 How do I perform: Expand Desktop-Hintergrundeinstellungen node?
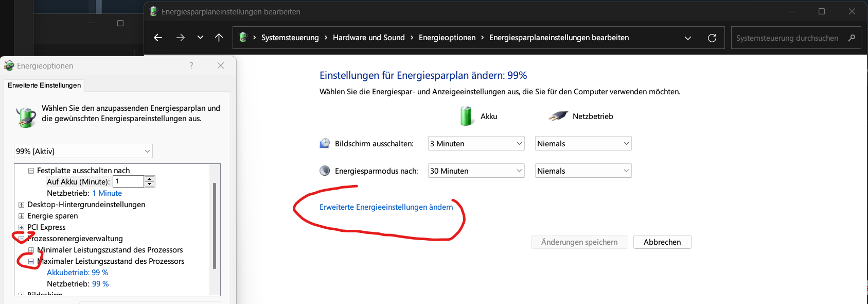[21, 205]
